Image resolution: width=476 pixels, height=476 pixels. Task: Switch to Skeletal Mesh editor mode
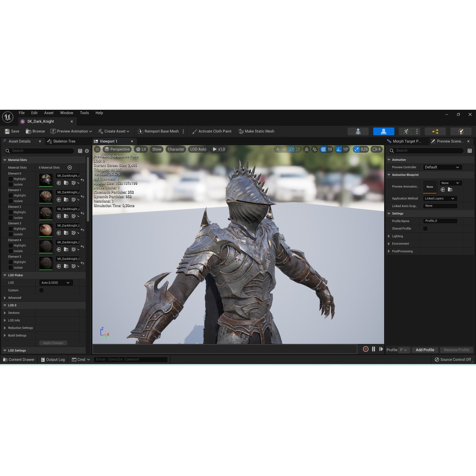point(383,131)
